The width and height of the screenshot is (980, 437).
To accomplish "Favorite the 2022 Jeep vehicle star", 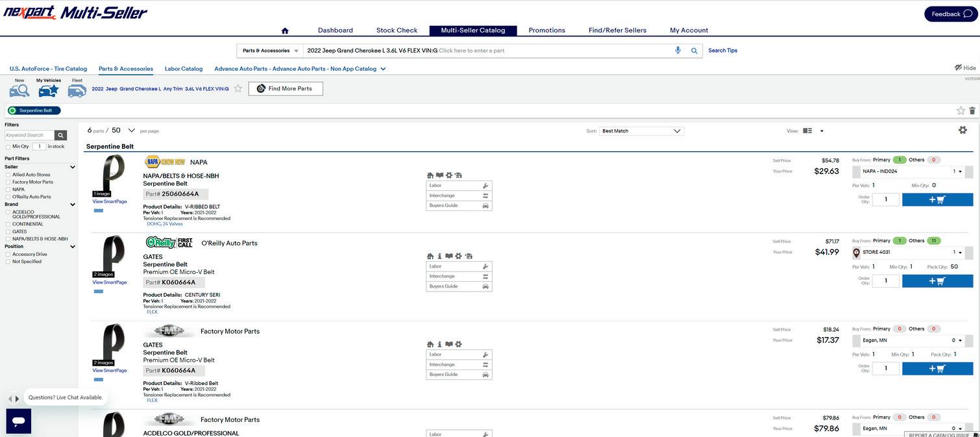I will tap(238, 88).
